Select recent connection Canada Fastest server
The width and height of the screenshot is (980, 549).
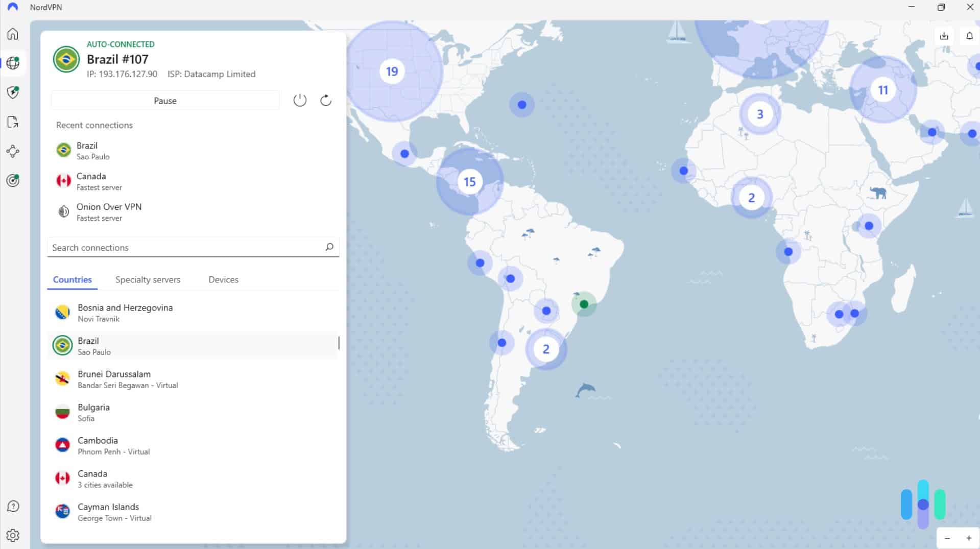point(193,181)
